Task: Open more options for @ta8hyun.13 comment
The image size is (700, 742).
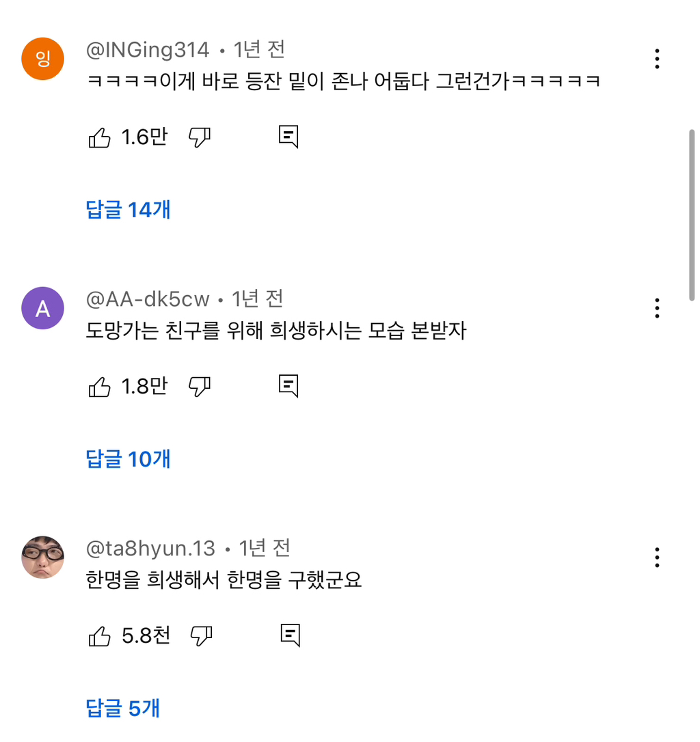Action: pos(657,558)
